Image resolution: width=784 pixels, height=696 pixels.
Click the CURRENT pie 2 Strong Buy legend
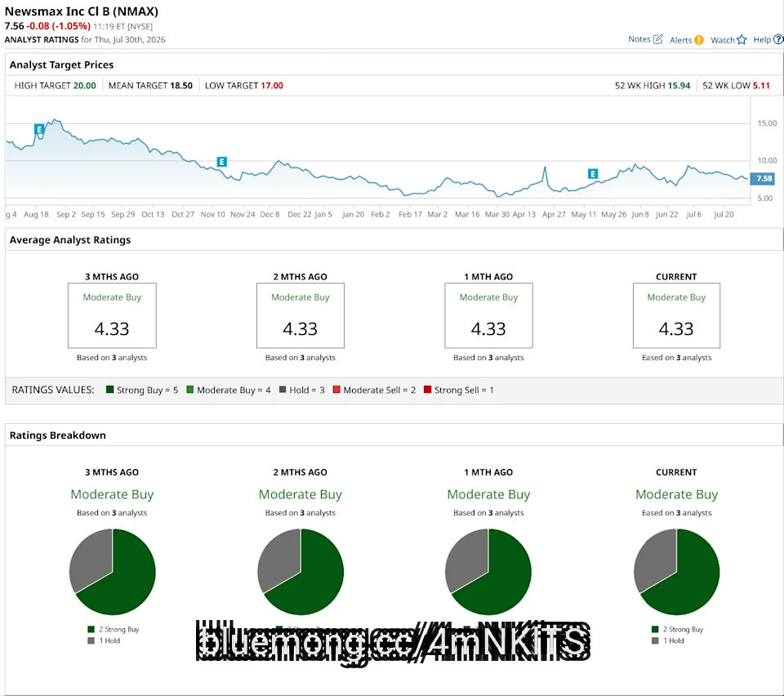[678, 629]
